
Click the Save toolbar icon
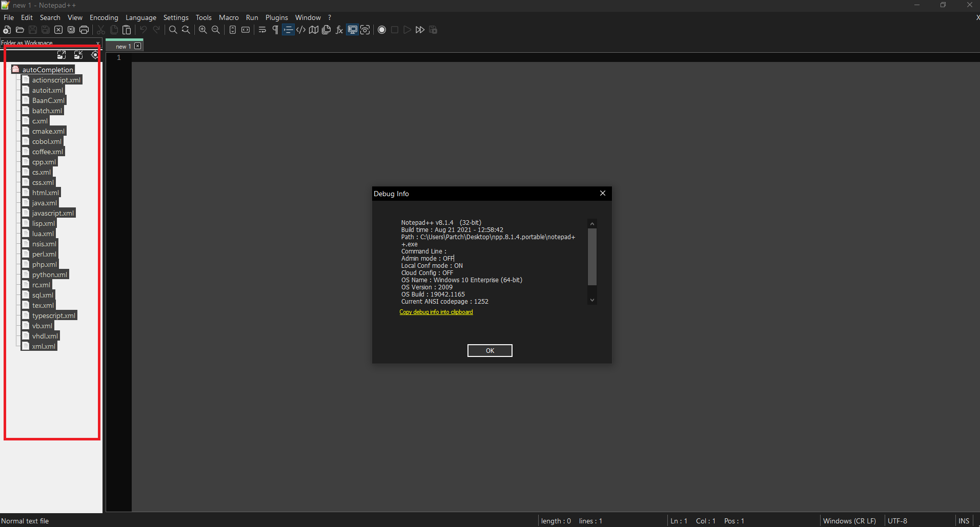coord(33,30)
